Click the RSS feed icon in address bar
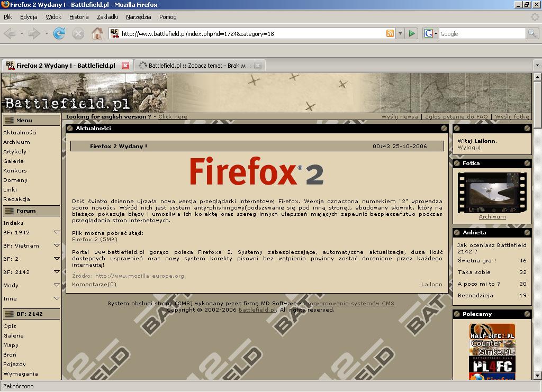Screen dimensions: 542x392 [x=390, y=34]
